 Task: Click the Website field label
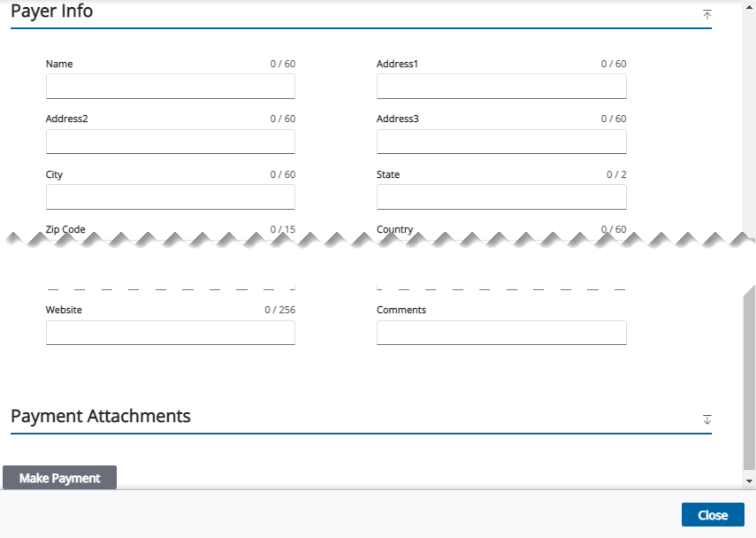point(64,311)
